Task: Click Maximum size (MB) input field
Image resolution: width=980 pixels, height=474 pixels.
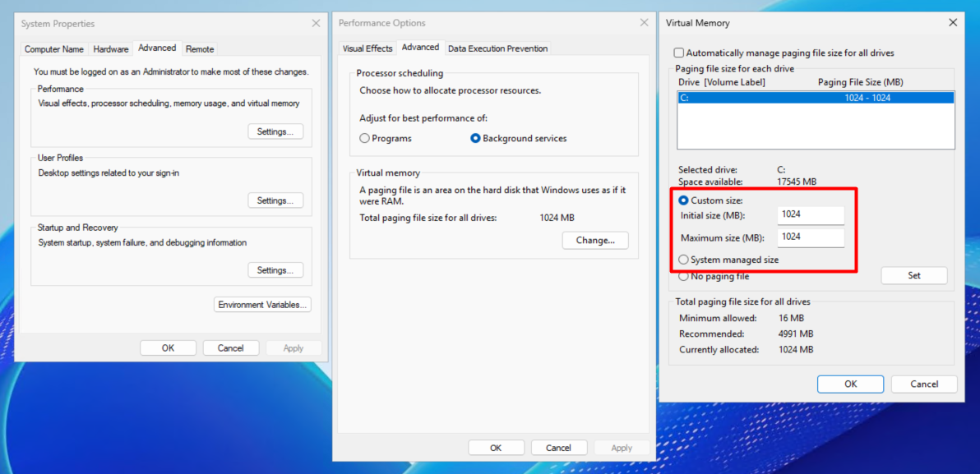Action: (811, 237)
